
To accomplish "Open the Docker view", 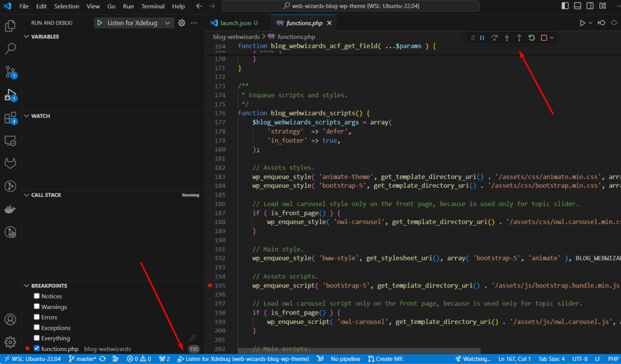I will pyautogui.click(x=10, y=209).
